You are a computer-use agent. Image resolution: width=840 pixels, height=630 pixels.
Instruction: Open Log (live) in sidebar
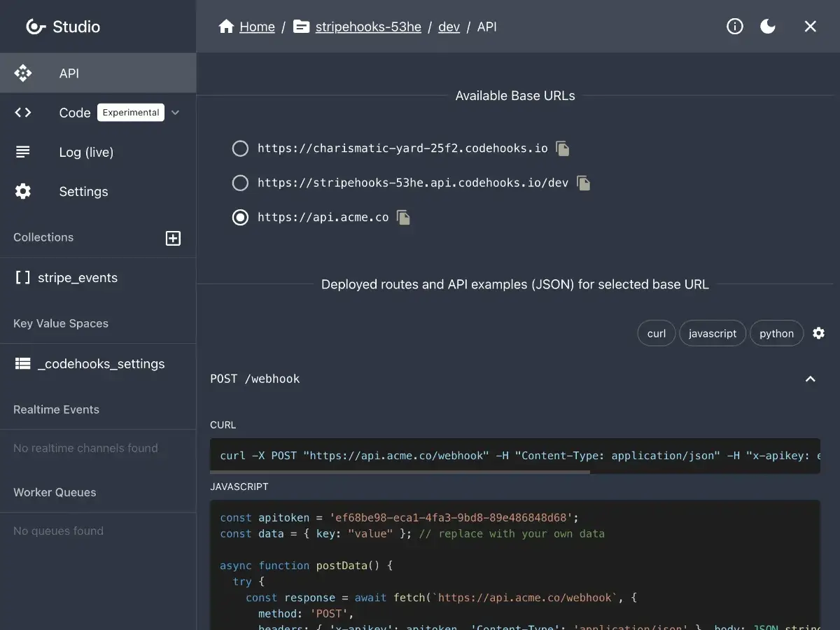[x=98, y=152]
